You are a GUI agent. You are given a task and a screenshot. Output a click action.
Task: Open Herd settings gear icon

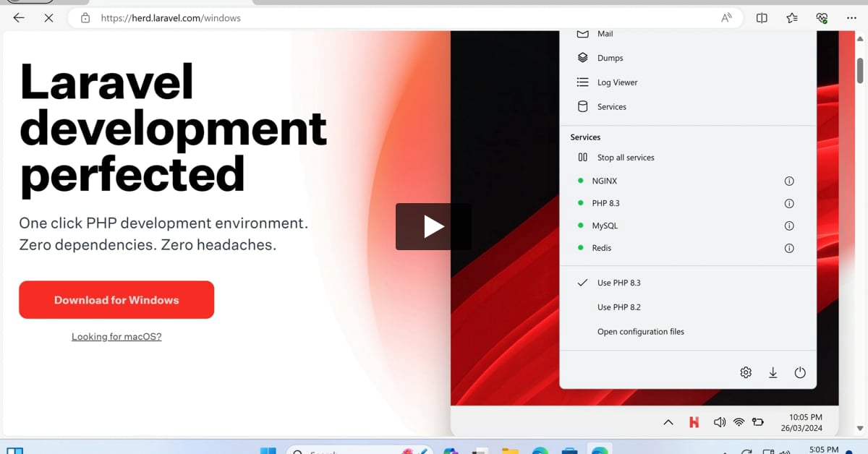coord(746,372)
